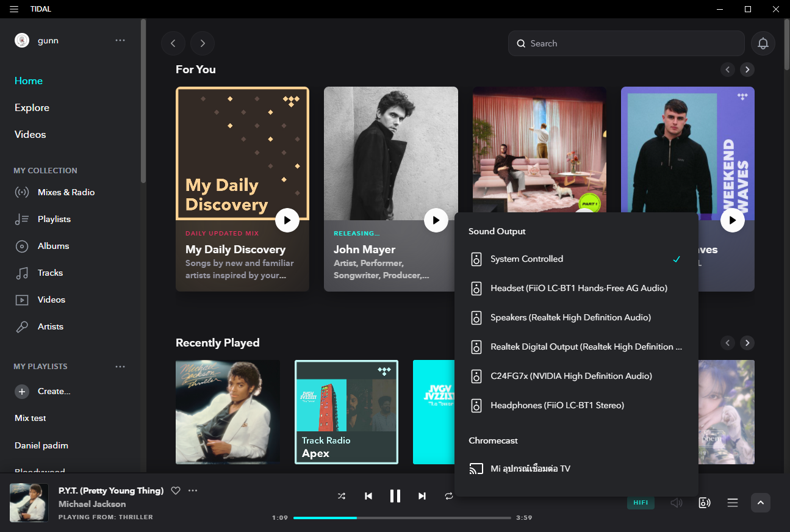Open the Daniel padim playlist
790x532 pixels.
[x=41, y=445]
